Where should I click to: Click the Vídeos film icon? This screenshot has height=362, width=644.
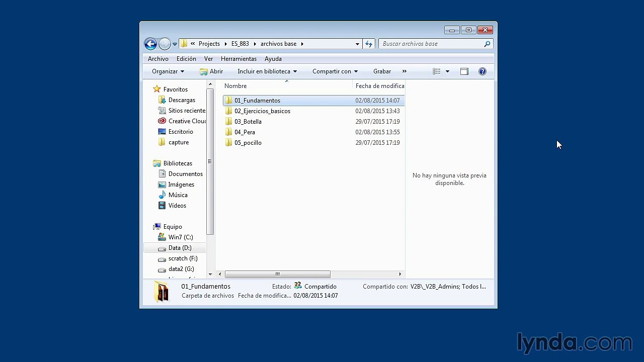click(x=162, y=206)
